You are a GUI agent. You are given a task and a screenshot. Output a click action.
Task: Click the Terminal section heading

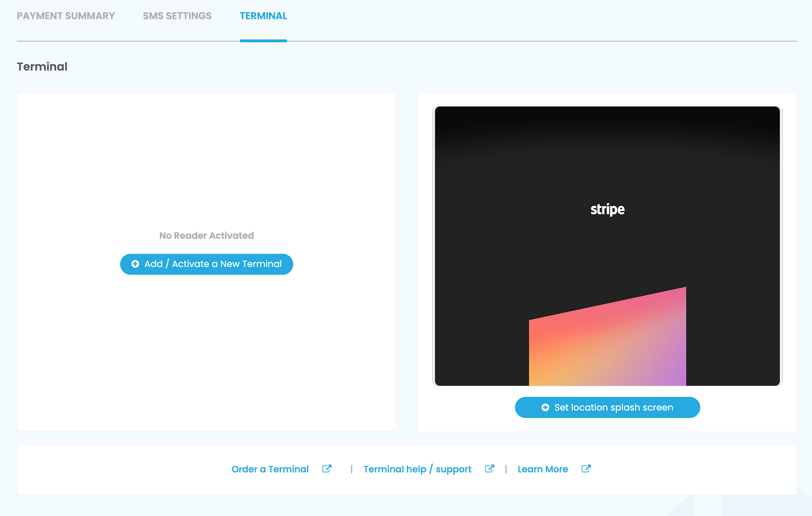[x=42, y=67]
